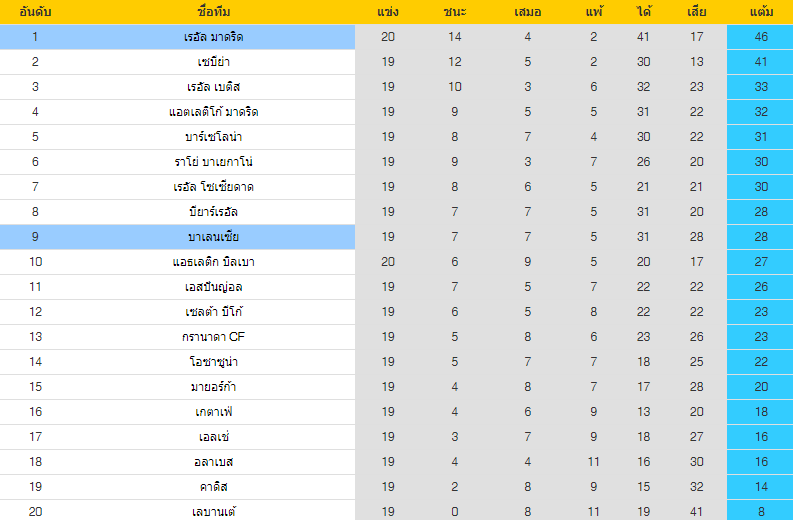Select team name เซบีย่า
793x520 pixels.
[213, 62]
